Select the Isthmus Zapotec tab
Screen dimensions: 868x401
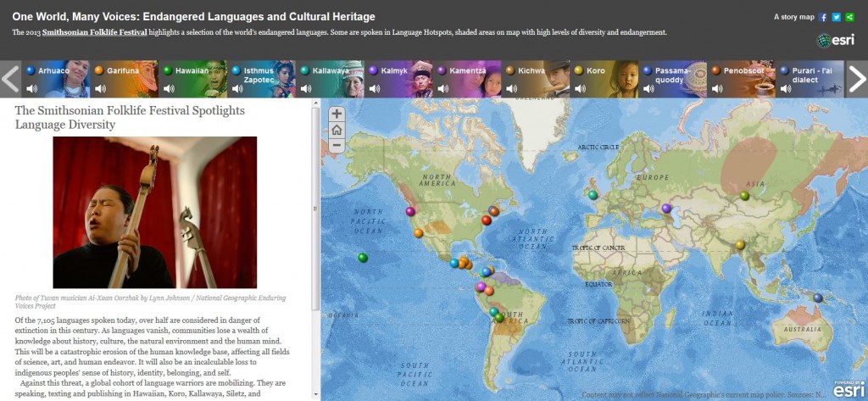(261, 79)
